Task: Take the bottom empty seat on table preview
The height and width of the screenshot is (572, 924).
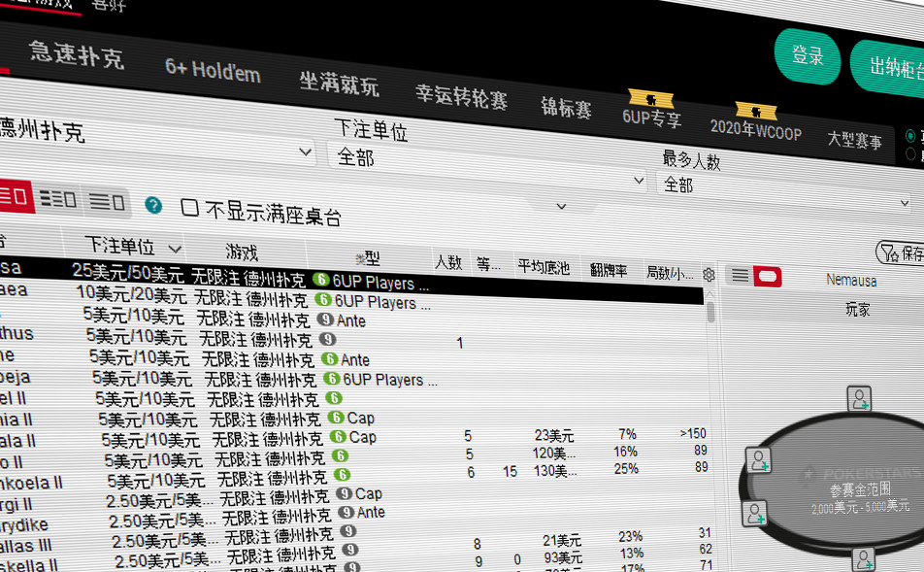Action: click(x=863, y=559)
